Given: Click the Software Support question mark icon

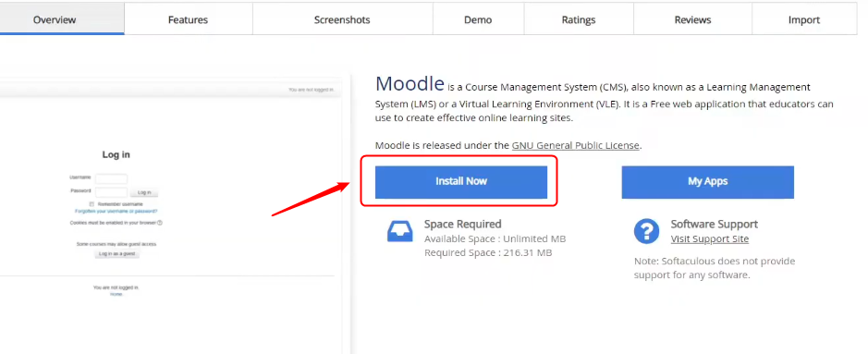Looking at the screenshot, I should coord(646,231).
